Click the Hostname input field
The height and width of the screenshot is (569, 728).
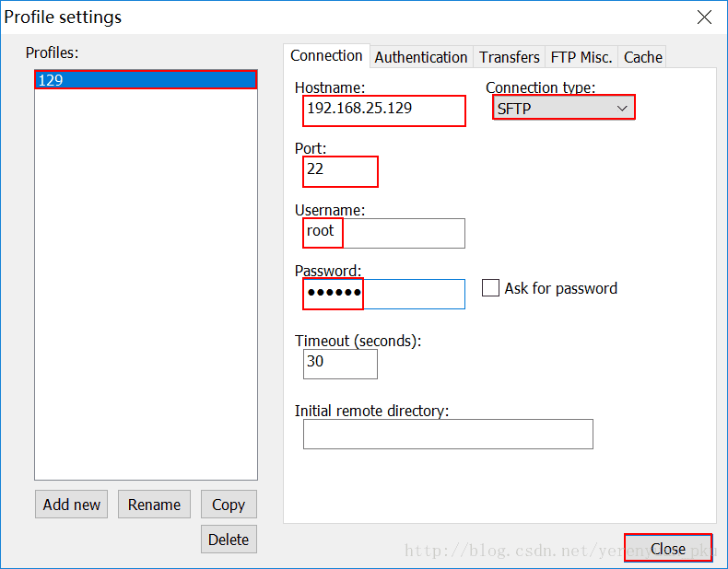pyautogui.click(x=384, y=109)
